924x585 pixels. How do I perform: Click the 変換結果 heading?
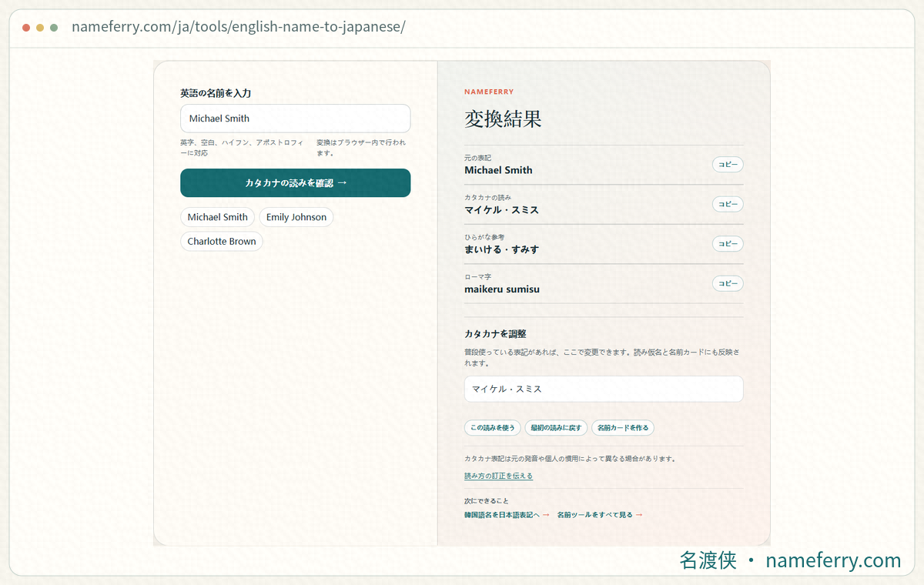[x=503, y=119]
